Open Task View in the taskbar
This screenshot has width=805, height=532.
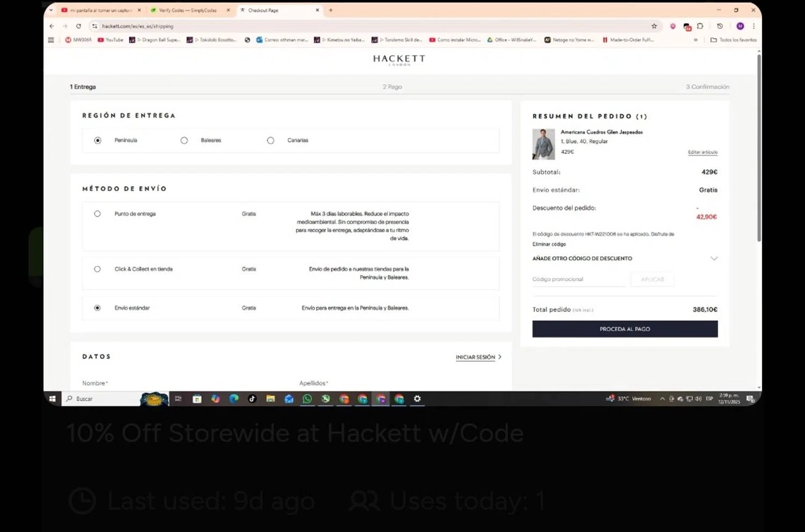pos(178,398)
